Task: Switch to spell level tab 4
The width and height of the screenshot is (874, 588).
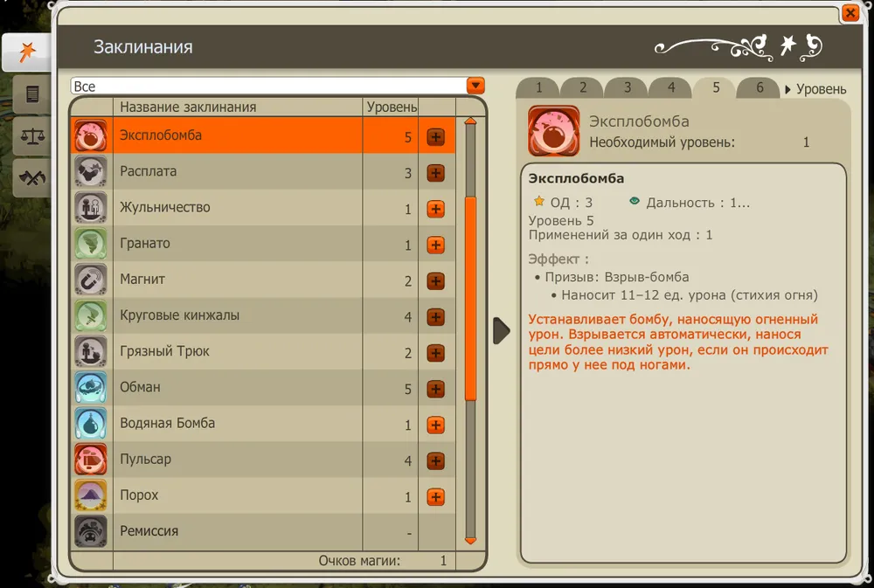Action: pos(671,87)
